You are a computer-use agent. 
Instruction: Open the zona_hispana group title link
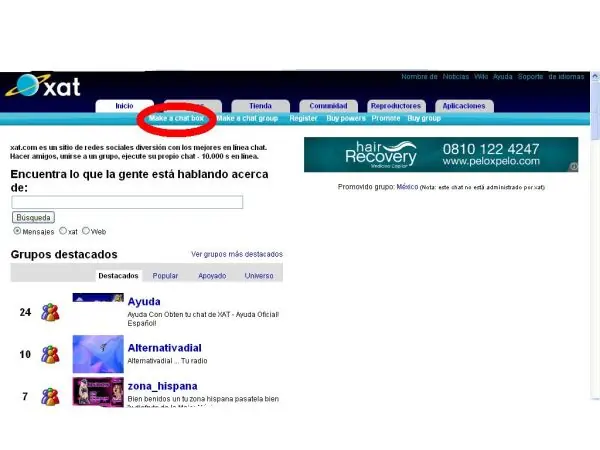(x=163, y=386)
